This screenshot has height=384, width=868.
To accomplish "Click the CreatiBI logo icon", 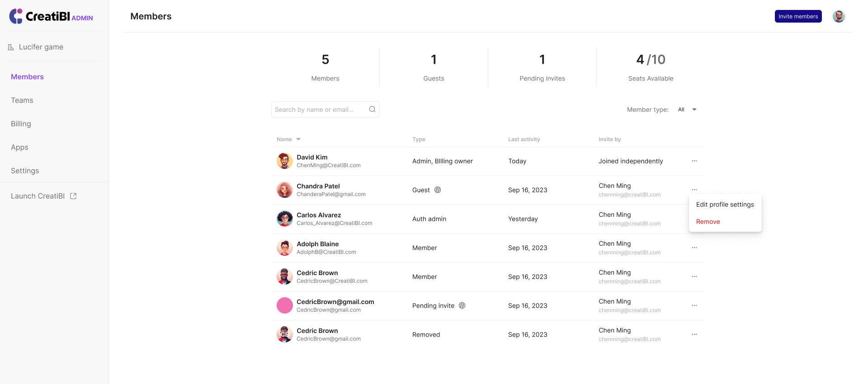I will tap(16, 16).
